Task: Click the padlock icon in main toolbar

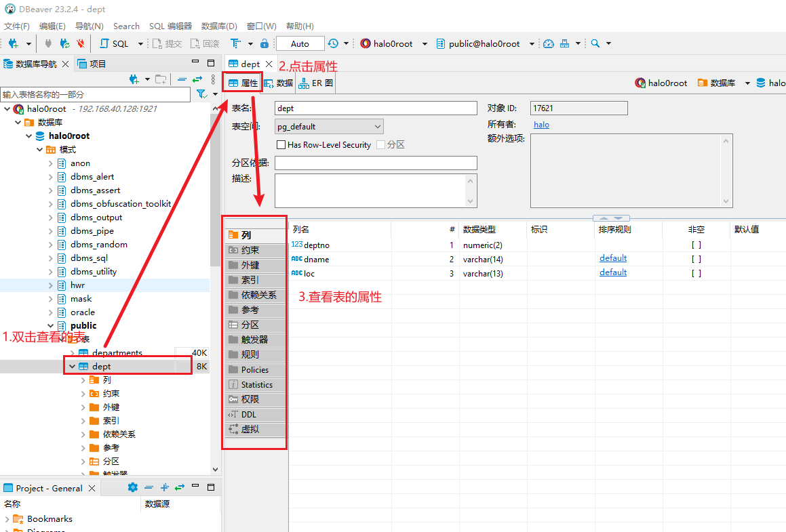Action: [264, 43]
